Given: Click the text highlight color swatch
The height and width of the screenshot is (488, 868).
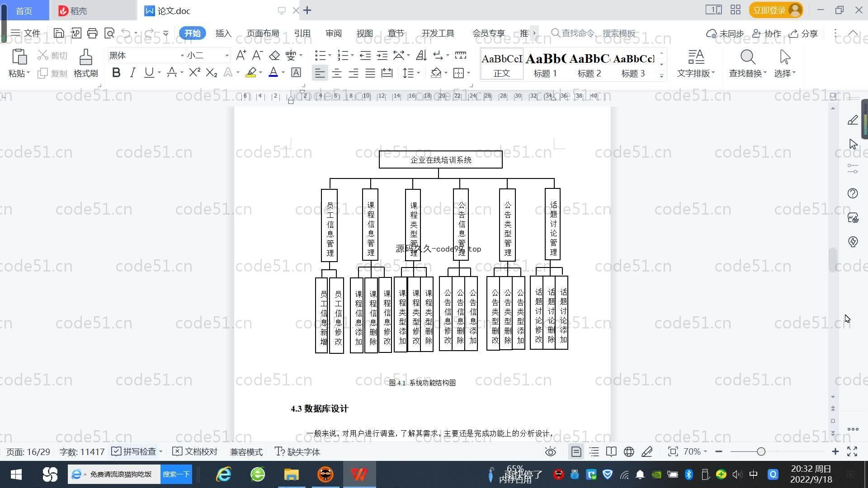Looking at the screenshot, I should [x=251, y=72].
